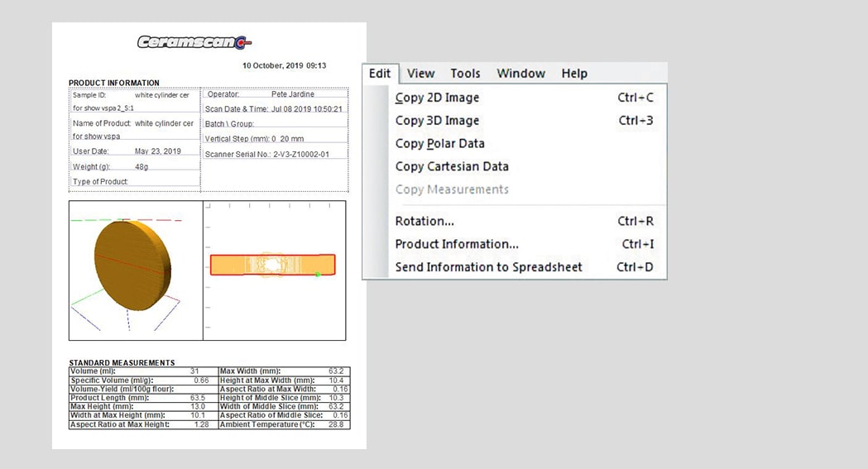Viewport: 868px width, 469px height.
Task: Click the Volume (ml) value cell
Action: click(194, 371)
